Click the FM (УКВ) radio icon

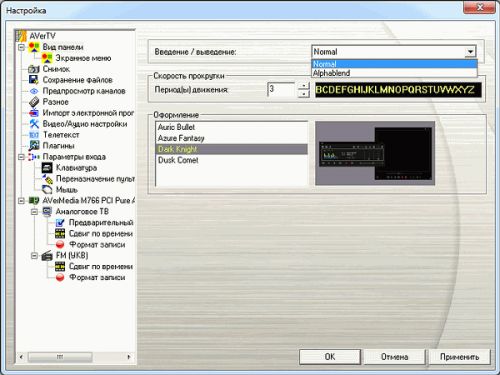[x=47, y=256]
